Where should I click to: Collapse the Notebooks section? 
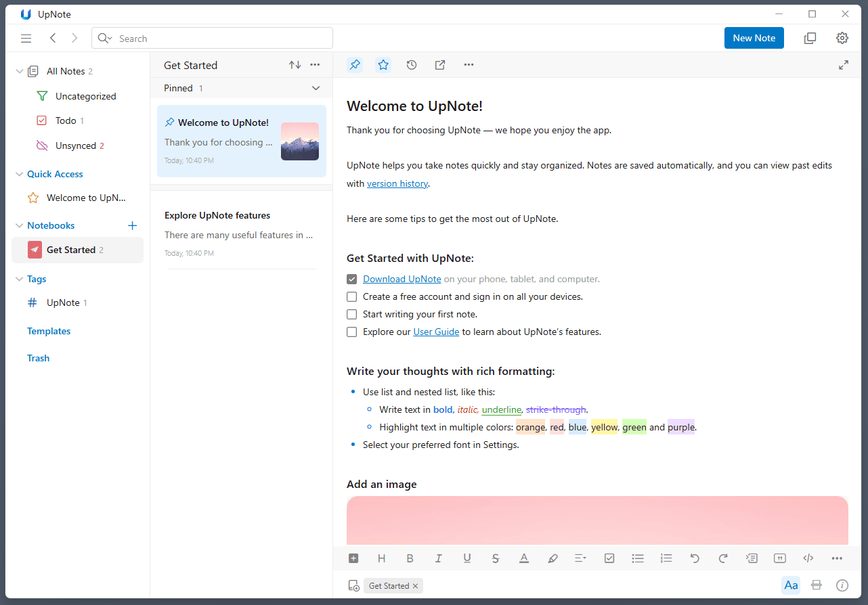(x=19, y=225)
